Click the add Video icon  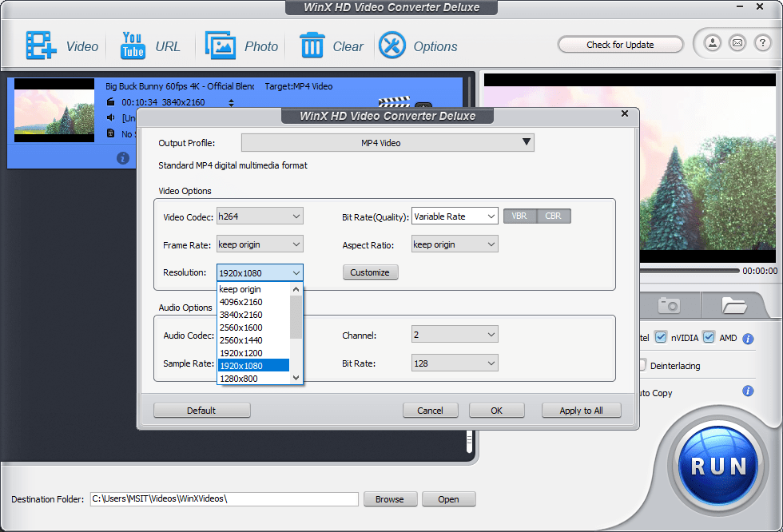[41, 46]
